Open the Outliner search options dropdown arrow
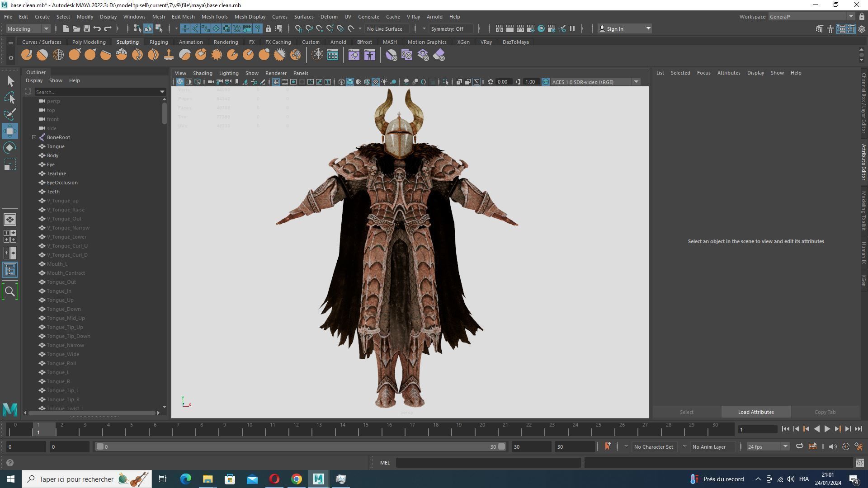 [162, 92]
